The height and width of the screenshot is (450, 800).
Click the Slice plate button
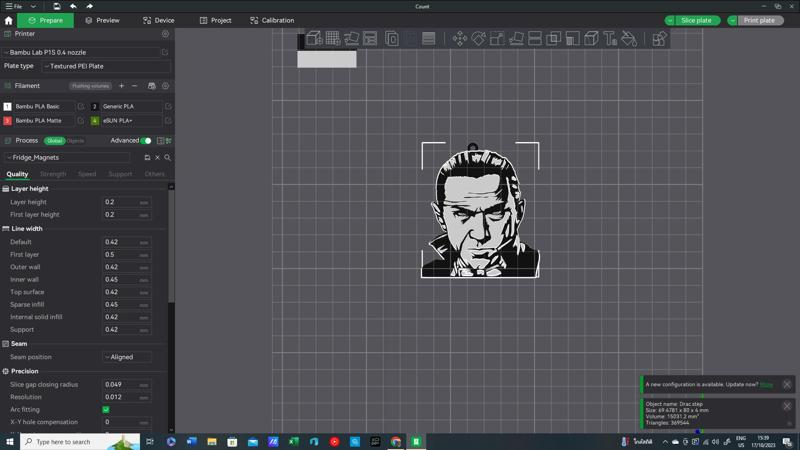[x=696, y=20]
